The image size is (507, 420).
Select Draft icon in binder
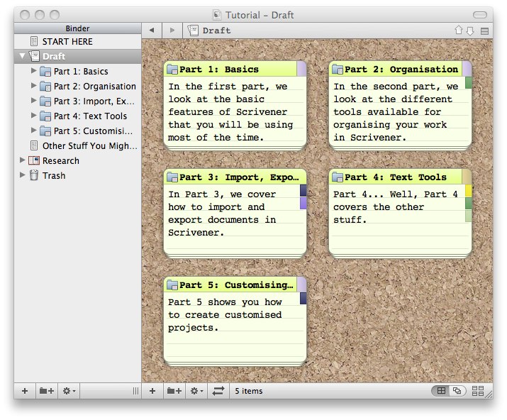pyautogui.click(x=34, y=56)
